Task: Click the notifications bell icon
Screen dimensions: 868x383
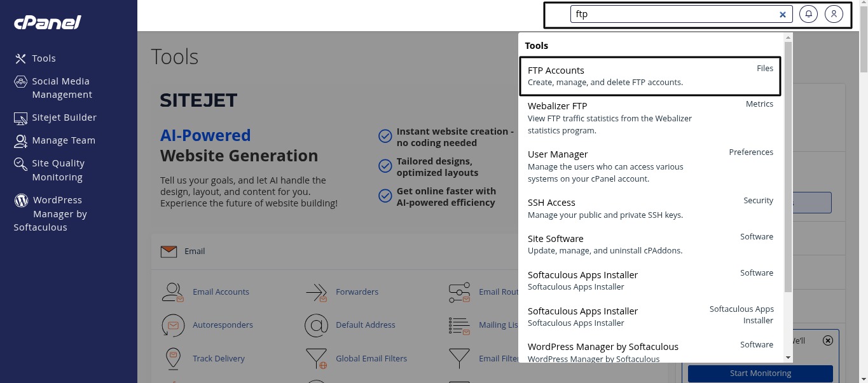Action: 808,14
